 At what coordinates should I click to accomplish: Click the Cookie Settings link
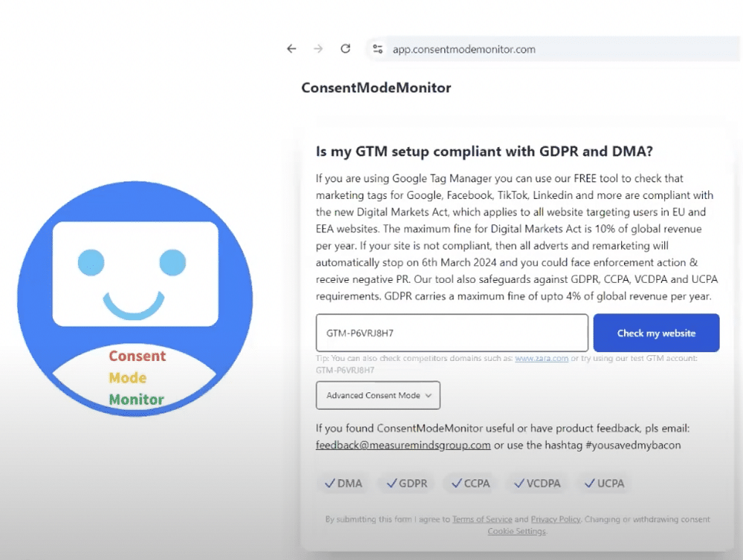coord(516,531)
